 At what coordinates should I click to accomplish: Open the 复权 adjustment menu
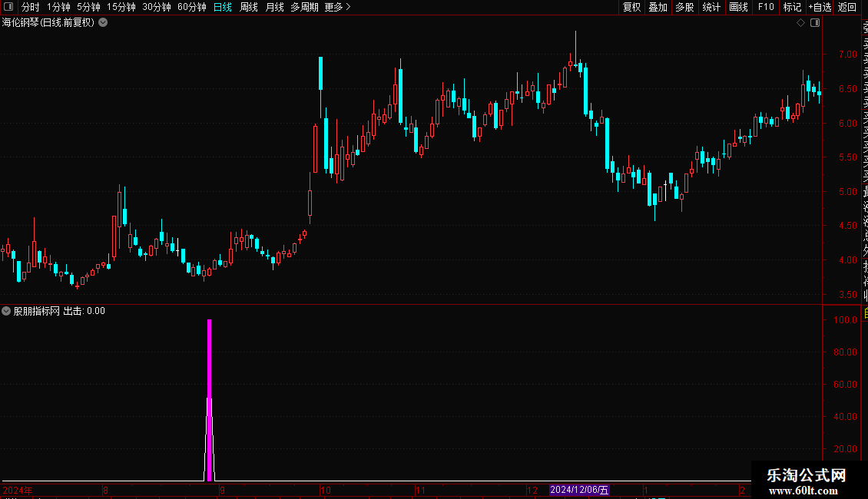[x=631, y=7]
